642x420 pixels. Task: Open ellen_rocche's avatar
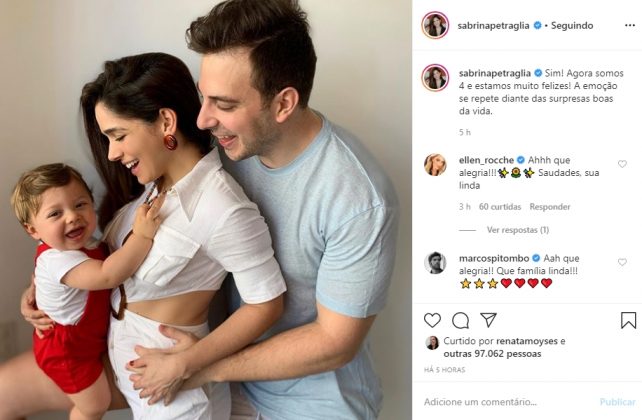[x=435, y=165]
